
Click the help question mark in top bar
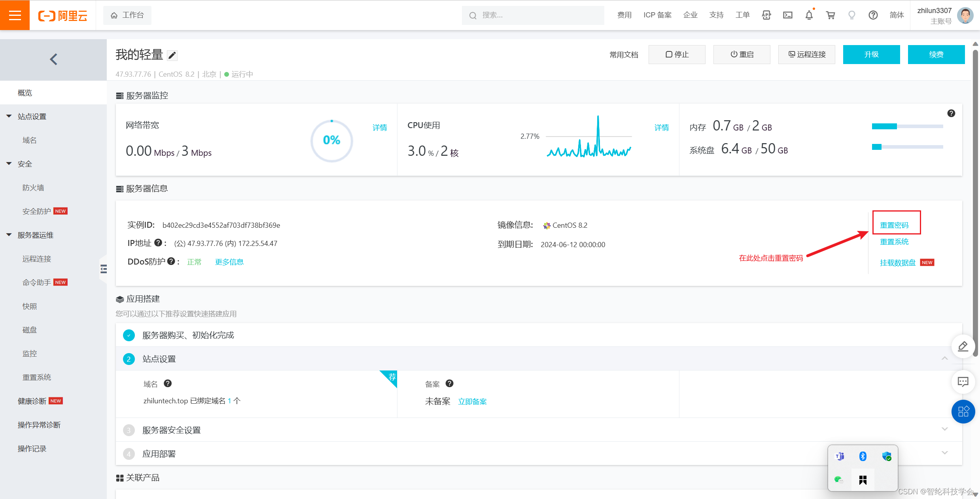tap(873, 15)
